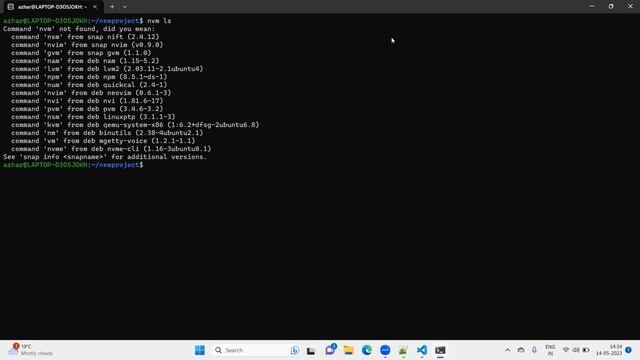Switch the ENG IN input language
This screenshot has height=360, width=640.
click(x=550, y=350)
